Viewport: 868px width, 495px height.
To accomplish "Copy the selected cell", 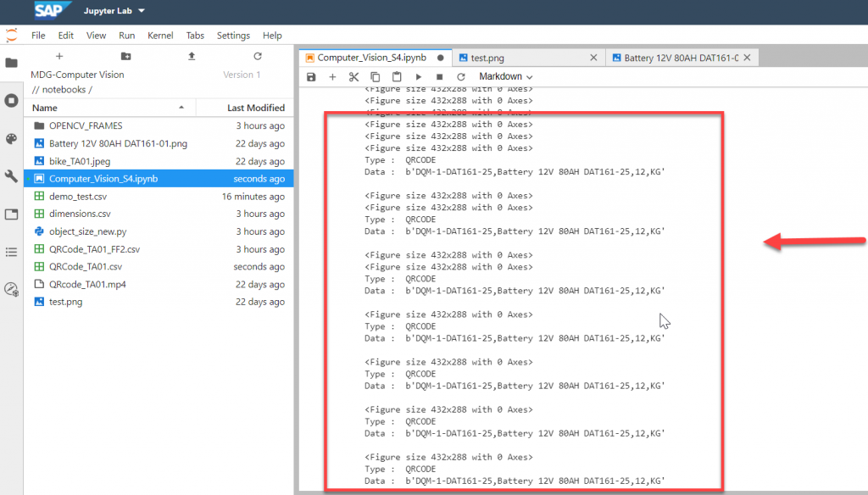I will pos(375,77).
